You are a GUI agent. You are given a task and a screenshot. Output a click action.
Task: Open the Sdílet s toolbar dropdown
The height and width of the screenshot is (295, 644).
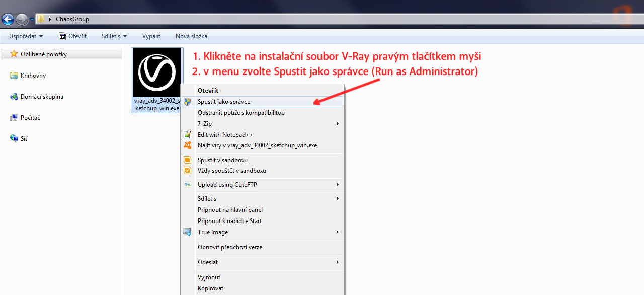coord(114,36)
